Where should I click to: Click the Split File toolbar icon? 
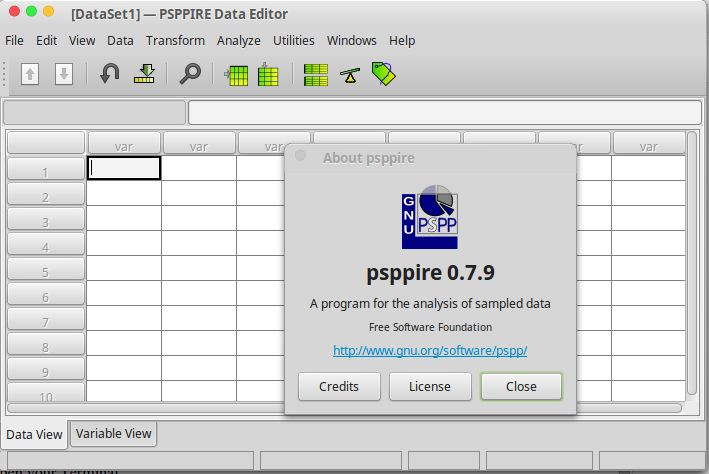[316, 75]
